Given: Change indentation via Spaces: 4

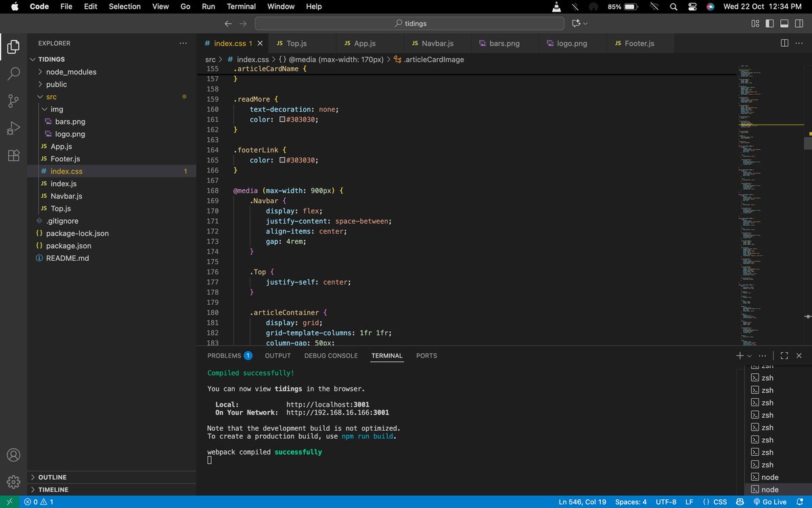Looking at the screenshot, I should pos(631,502).
